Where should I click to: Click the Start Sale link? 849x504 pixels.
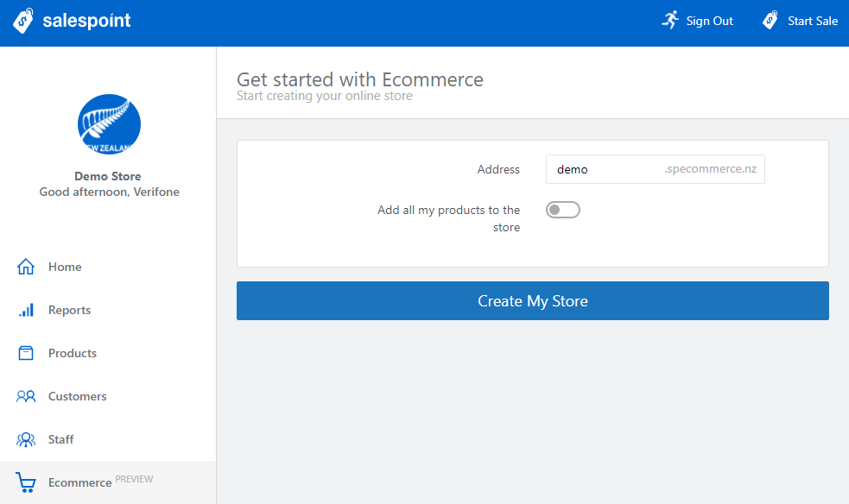pyautogui.click(x=801, y=21)
